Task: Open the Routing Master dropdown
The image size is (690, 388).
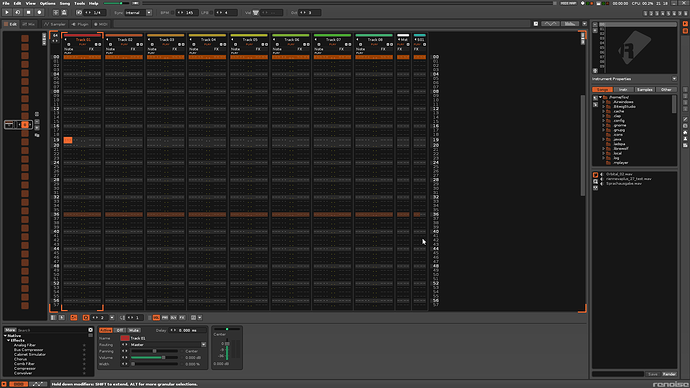Action: tap(203, 345)
